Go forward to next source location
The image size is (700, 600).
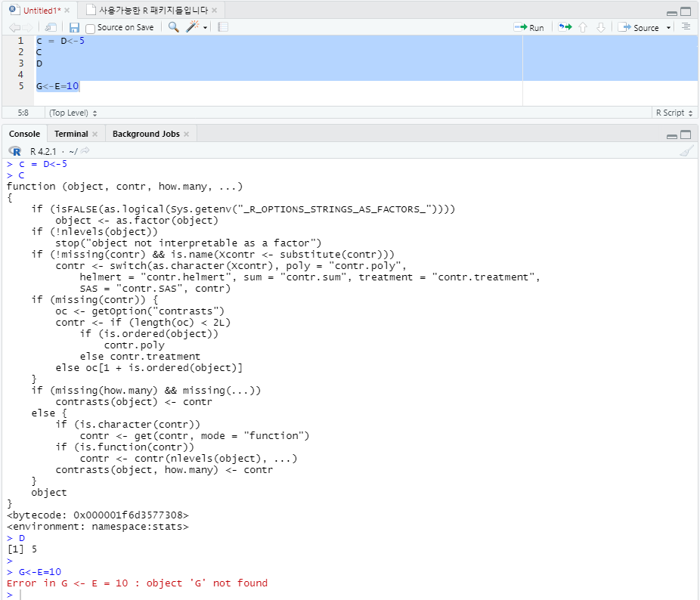(28, 28)
